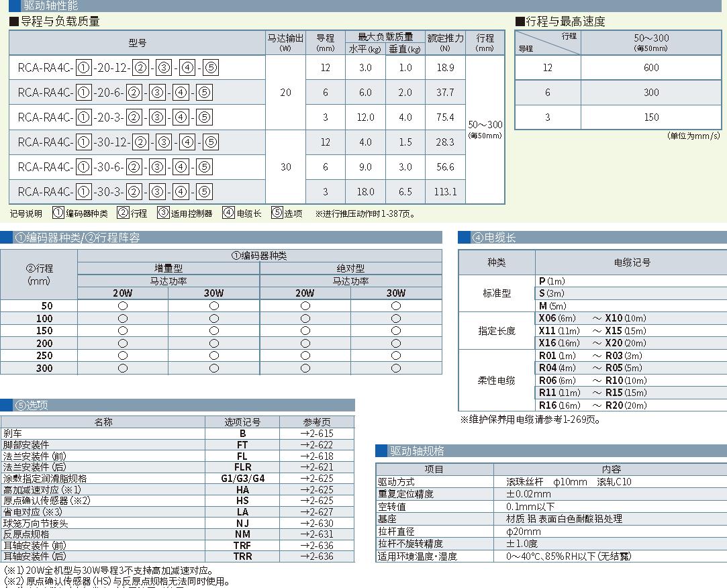Click option code TRF
727x588 pixels.
pos(242,545)
